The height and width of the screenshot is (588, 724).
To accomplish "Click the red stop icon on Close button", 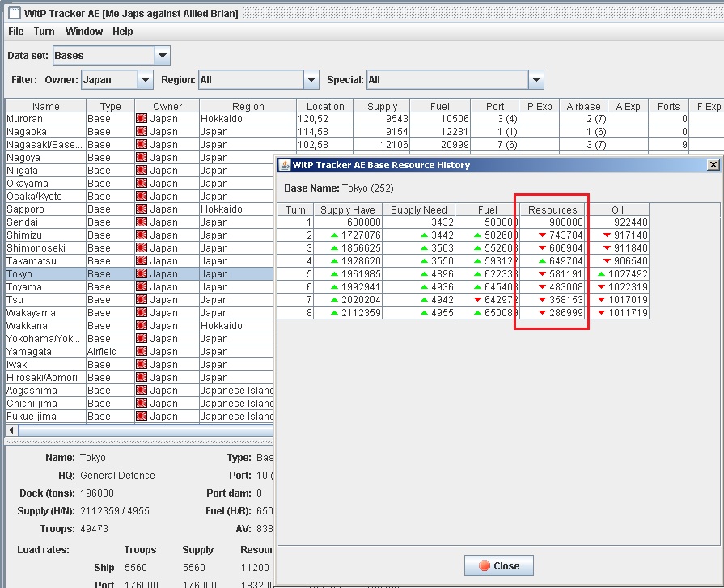I will [485, 566].
